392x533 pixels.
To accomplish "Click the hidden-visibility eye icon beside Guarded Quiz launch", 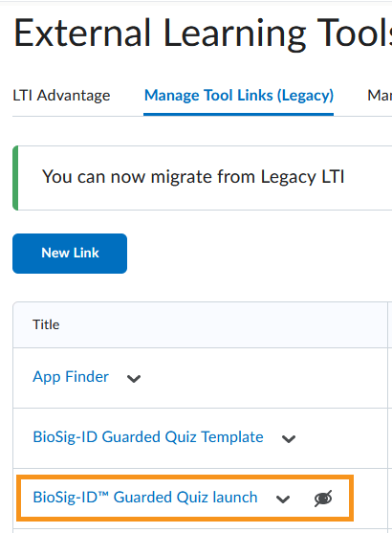I will click(x=323, y=499).
